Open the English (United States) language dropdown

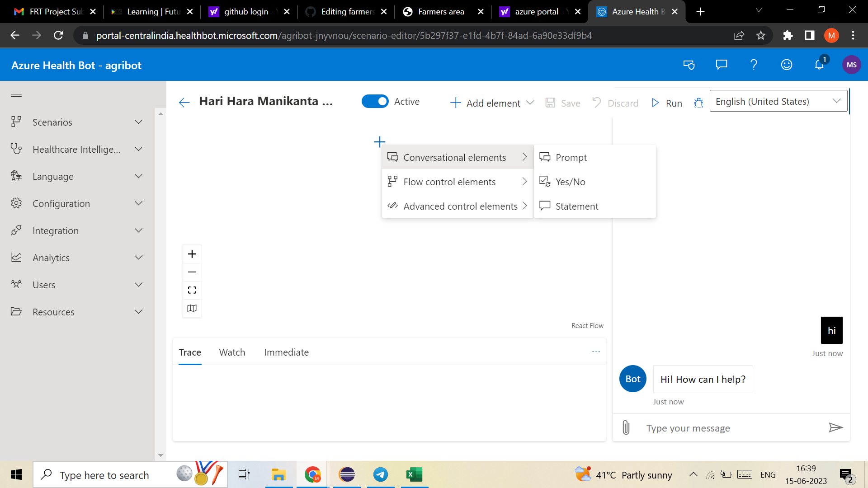point(778,101)
